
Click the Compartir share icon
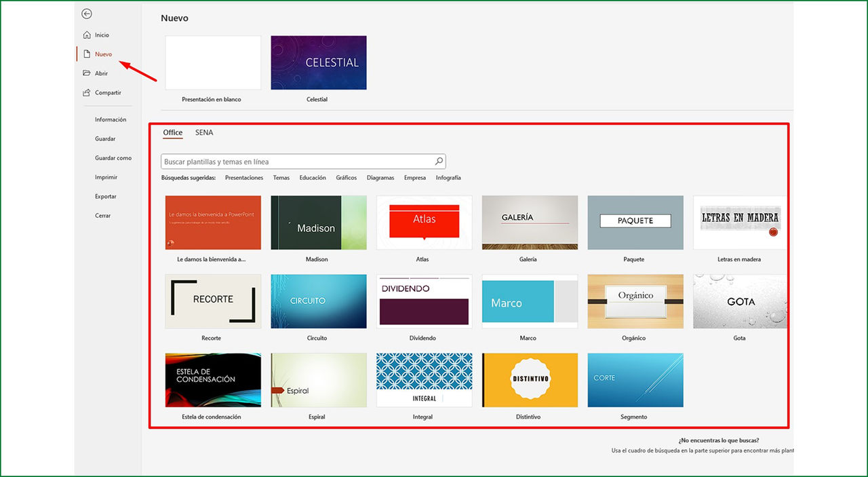click(x=87, y=93)
